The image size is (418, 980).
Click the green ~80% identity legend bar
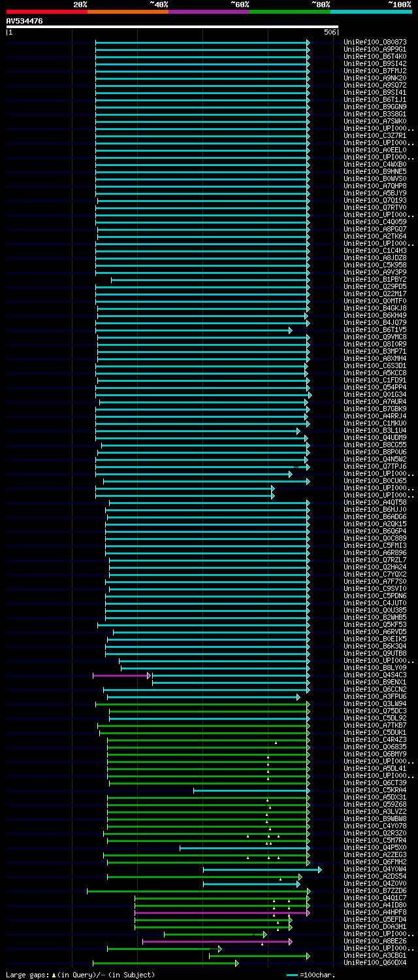pyautogui.click(x=290, y=12)
